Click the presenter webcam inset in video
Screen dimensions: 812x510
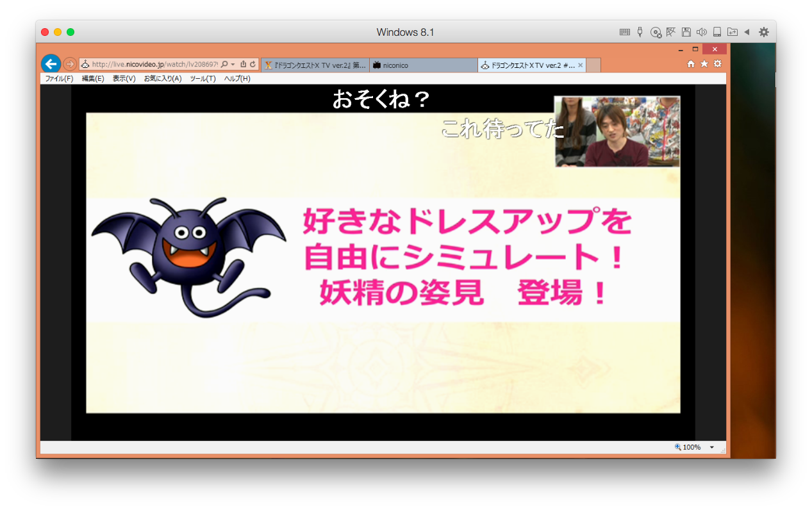tap(617, 131)
